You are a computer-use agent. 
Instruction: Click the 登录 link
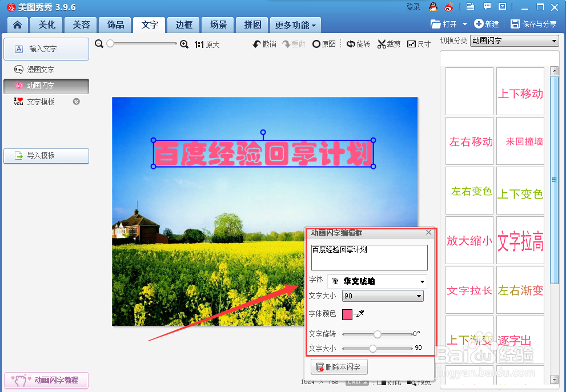pos(413,7)
